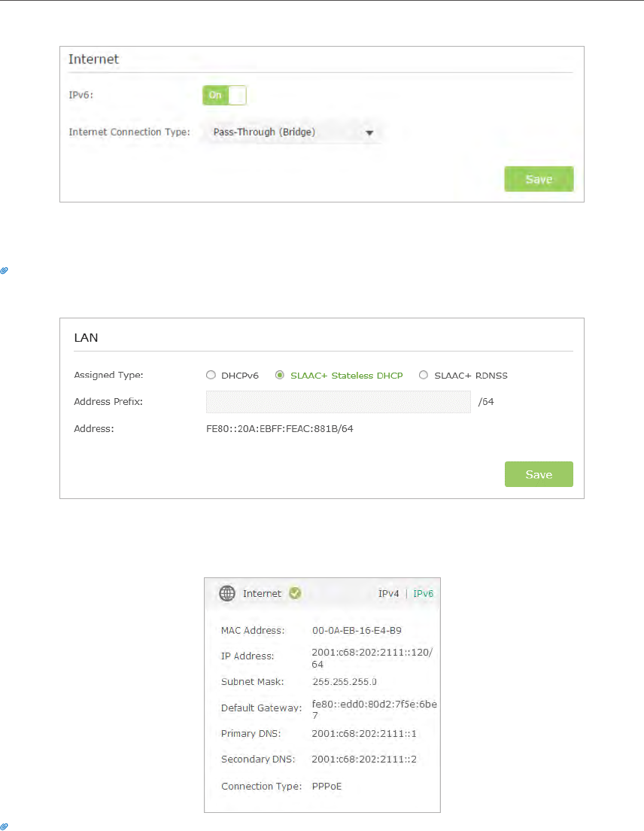Screen dimensions: 644x831
Task: Click the Primary DNS address value
Action: click(364, 734)
